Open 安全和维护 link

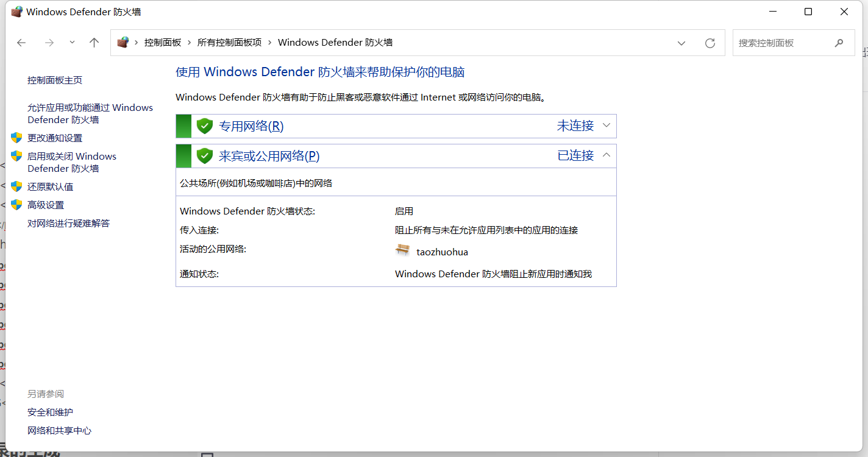click(50, 413)
